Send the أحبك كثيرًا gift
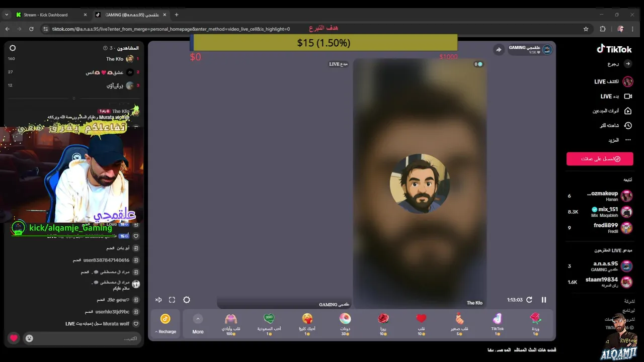 [307, 324]
